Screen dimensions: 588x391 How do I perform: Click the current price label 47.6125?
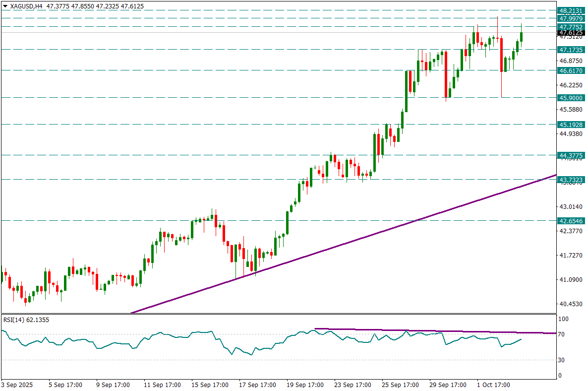(x=570, y=33)
